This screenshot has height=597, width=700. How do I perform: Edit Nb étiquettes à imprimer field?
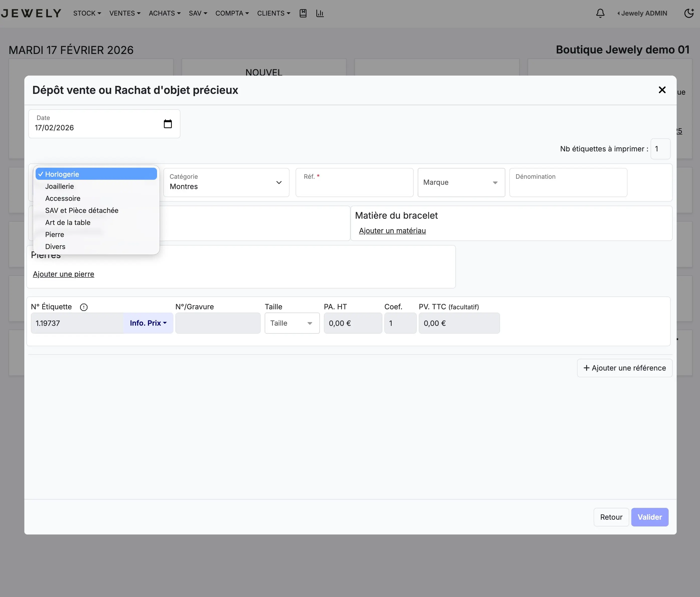click(660, 149)
